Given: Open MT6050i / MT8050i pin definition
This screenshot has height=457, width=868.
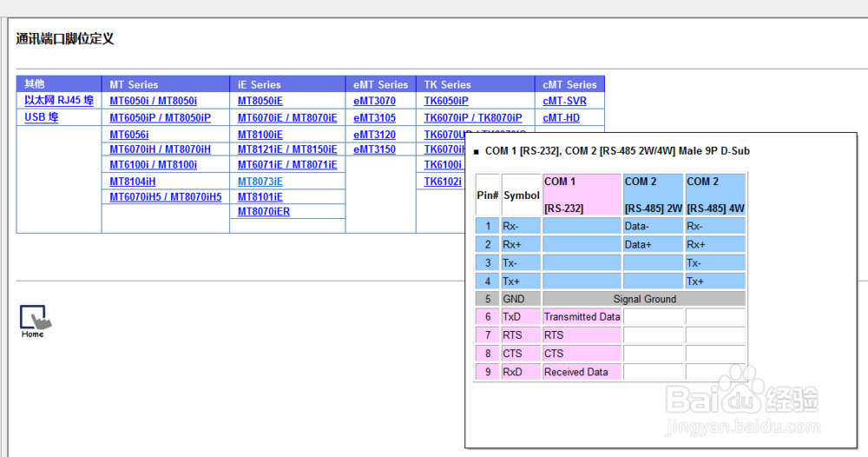Looking at the screenshot, I should pyautogui.click(x=154, y=101).
